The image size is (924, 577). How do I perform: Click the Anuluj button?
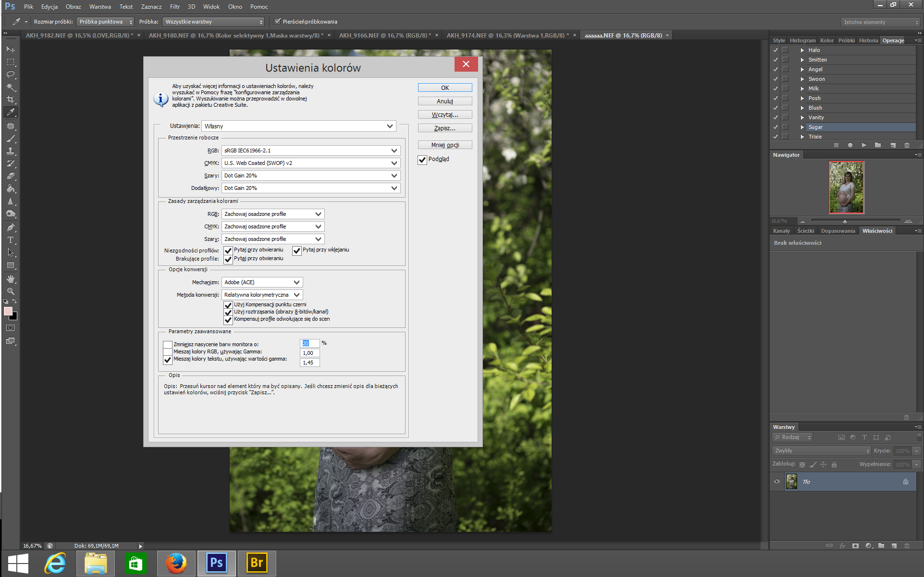pyautogui.click(x=444, y=101)
